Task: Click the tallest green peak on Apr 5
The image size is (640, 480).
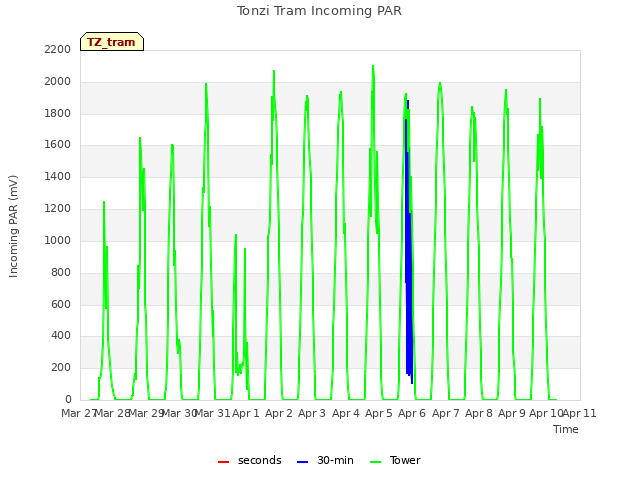Action: (373, 67)
